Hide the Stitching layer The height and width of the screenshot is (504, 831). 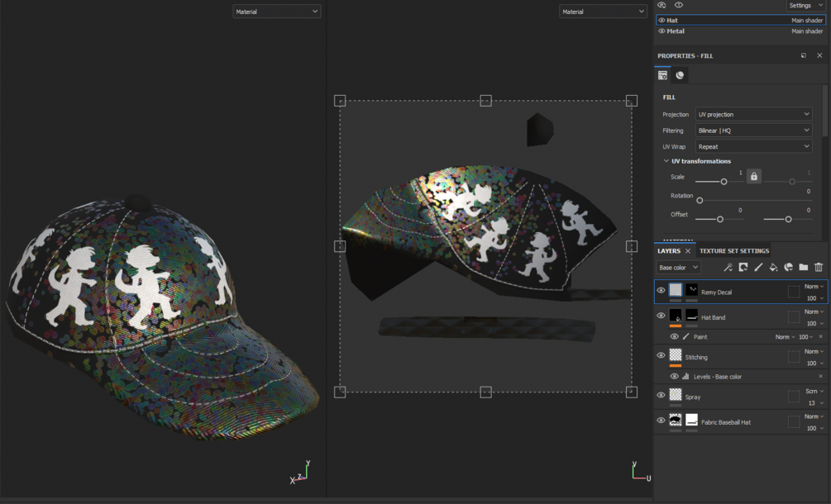click(x=661, y=355)
